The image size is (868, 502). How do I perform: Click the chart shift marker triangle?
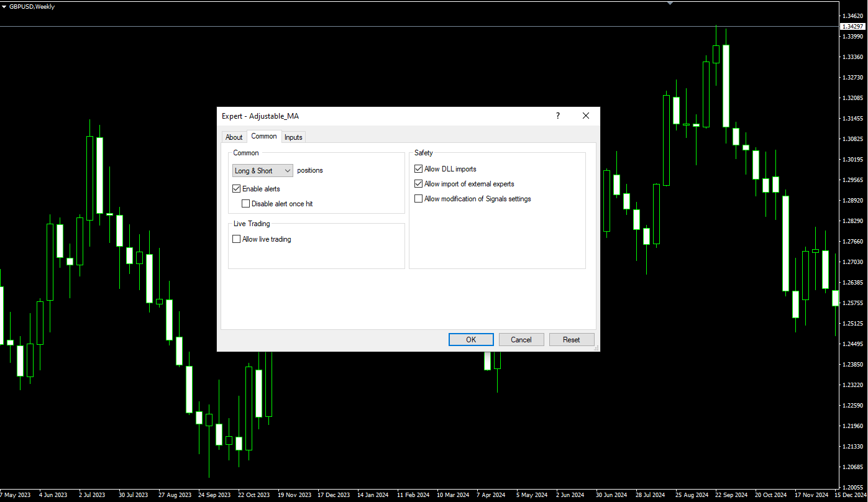click(x=670, y=3)
